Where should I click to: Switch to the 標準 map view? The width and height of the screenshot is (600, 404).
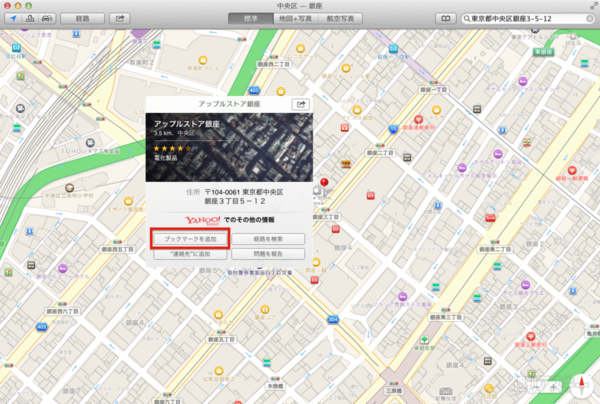pyautogui.click(x=251, y=18)
